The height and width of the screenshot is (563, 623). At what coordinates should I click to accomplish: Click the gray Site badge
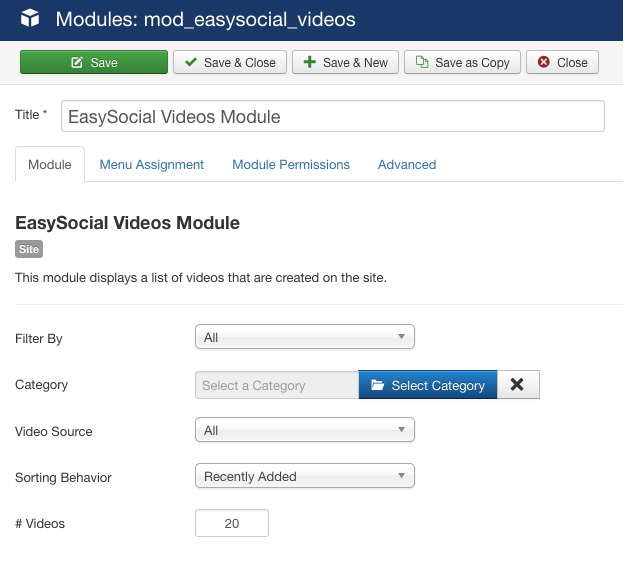point(29,249)
